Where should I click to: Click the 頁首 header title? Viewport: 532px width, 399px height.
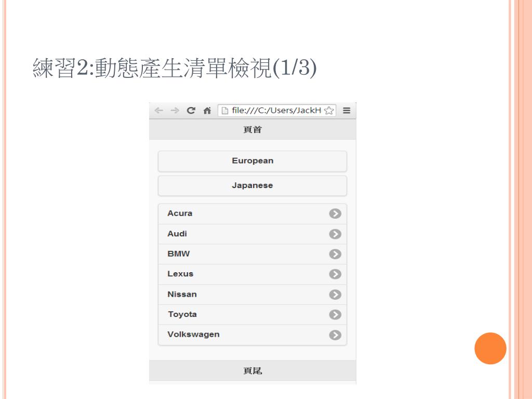(x=252, y=129)
